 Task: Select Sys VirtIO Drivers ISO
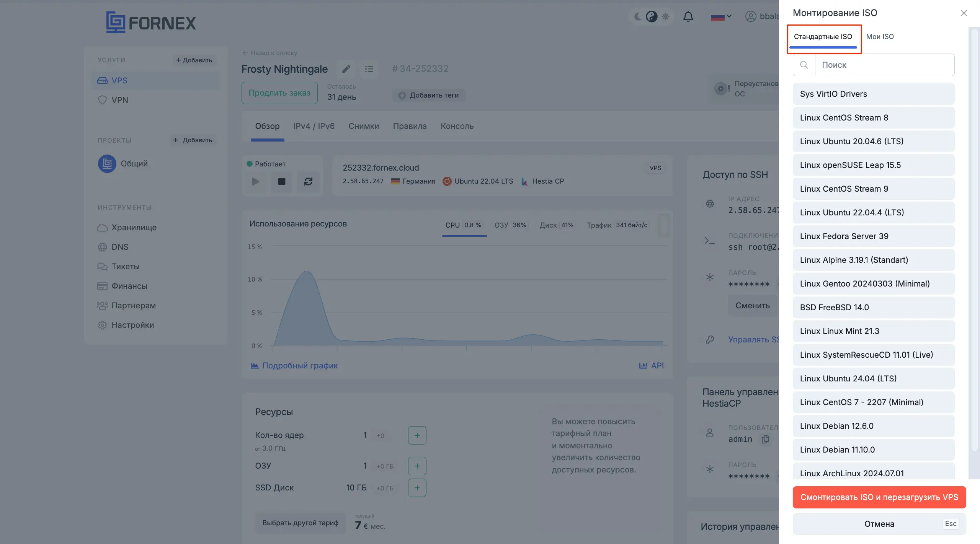pos(874,94)
